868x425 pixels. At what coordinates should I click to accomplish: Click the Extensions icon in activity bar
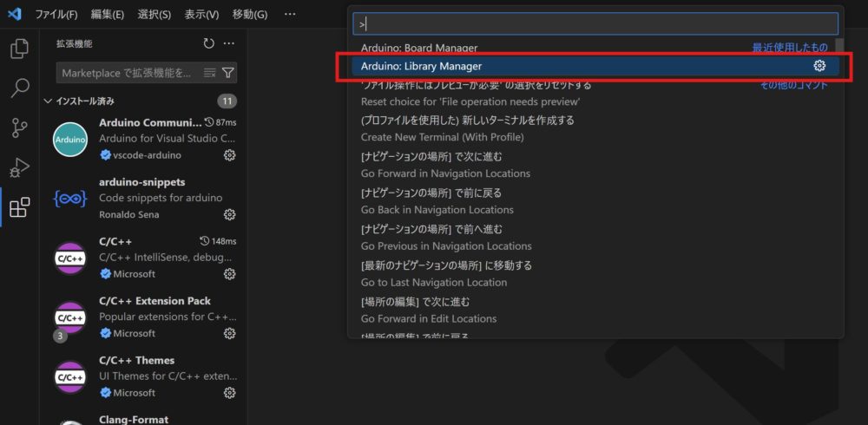coord(19,207)
